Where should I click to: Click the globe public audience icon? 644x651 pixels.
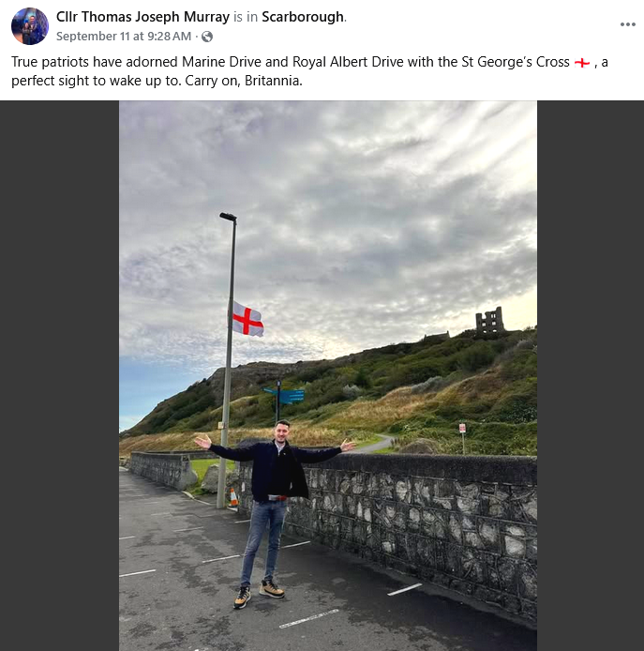coord(207,37)
